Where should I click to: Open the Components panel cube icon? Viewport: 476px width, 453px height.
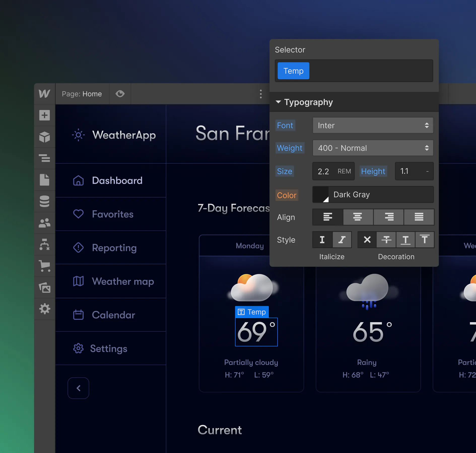pyautogui.click(x=45, y=137)
